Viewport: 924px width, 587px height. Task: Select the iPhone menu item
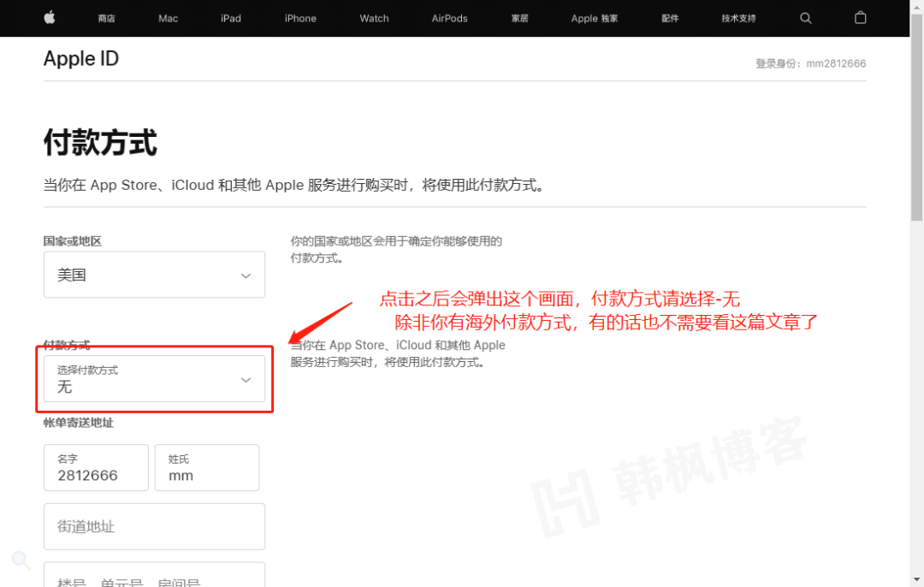click(300, 18)
